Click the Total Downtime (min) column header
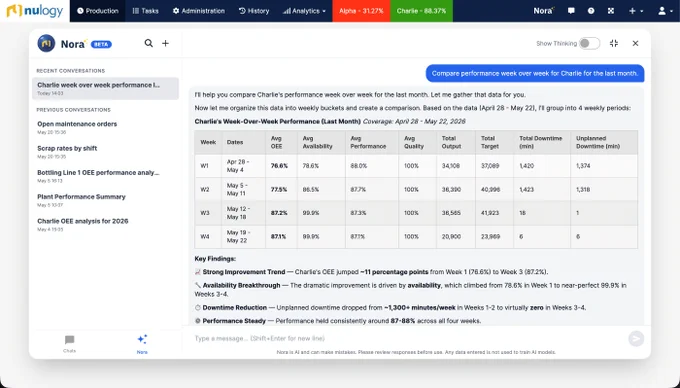Viewport: 680px width, 388px height. [542, 142]
